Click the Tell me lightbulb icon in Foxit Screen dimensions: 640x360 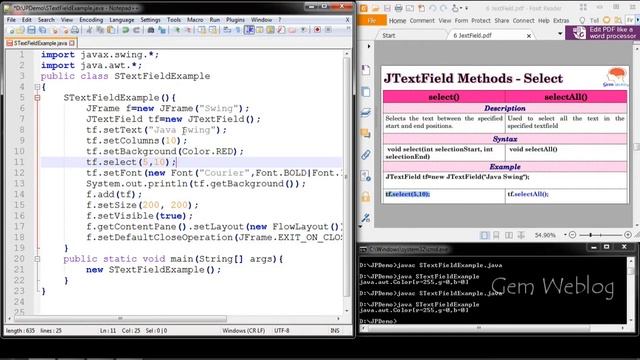click(582, 20)
